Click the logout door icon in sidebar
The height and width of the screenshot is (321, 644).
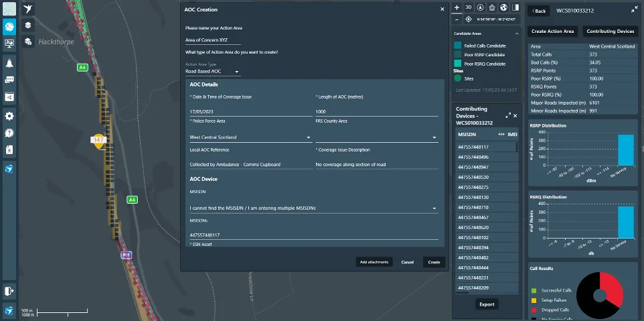tap(9, 291)
